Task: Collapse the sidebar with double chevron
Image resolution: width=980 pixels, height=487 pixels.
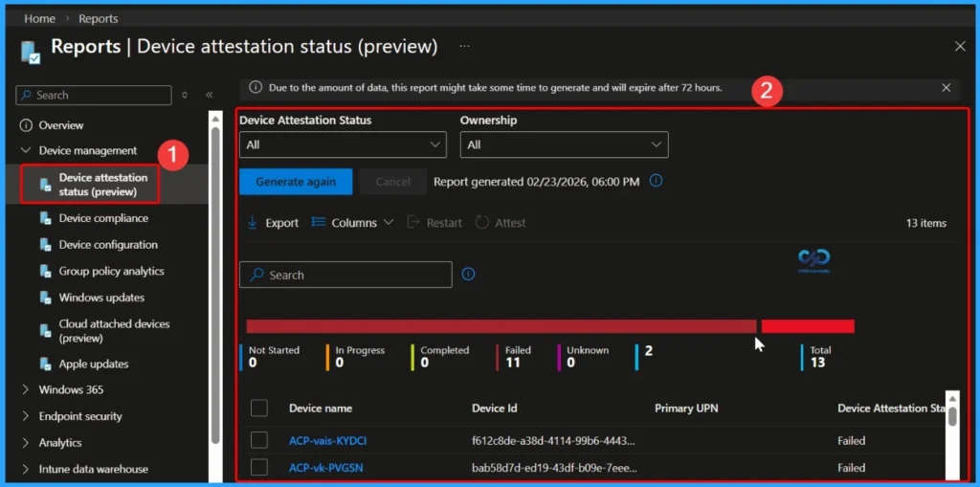Action: click(x=210, y=95)
